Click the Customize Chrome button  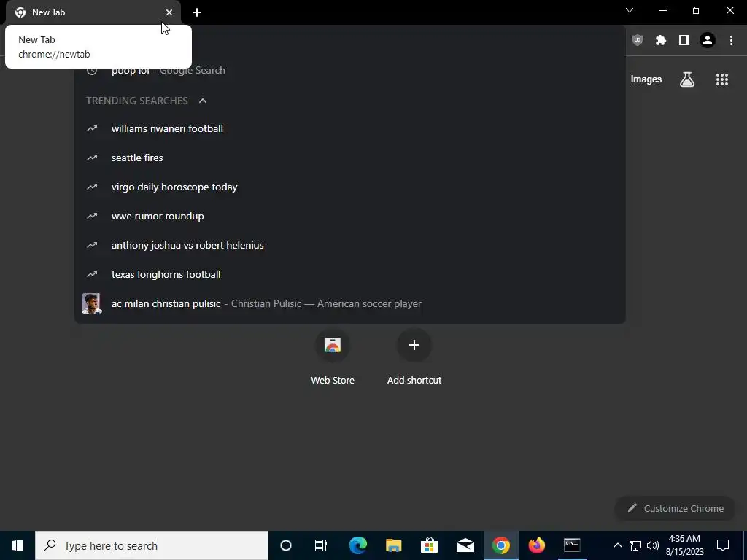coord(676,508)
